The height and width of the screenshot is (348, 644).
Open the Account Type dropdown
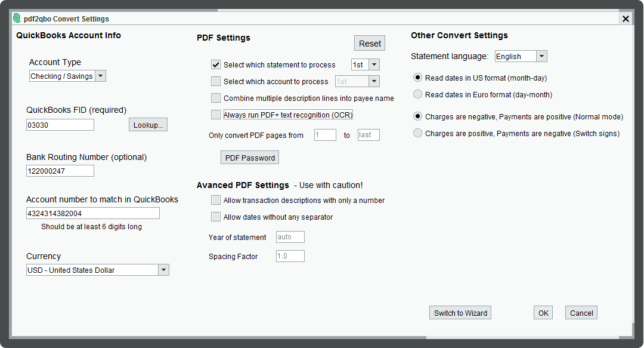point(100,76)
